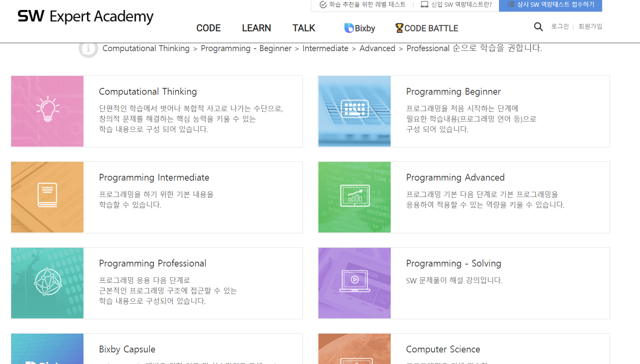Click 상시 SW 역량테스트 접수하기 button

click(x=551, y=5)
